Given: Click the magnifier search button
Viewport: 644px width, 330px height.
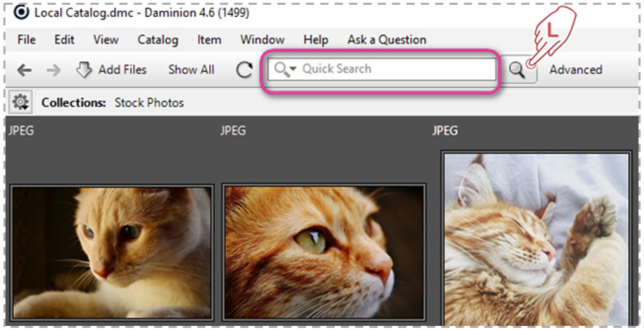Looking at the screenshot, I should click(518, 70).
